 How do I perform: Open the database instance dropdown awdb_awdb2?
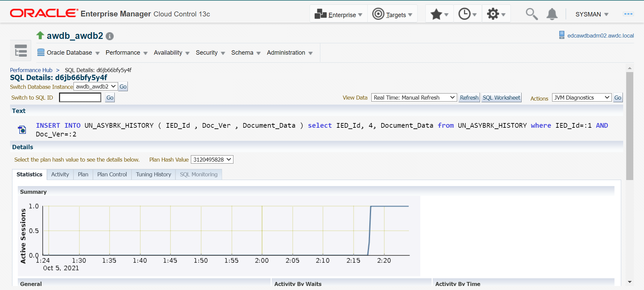(96, 86)
